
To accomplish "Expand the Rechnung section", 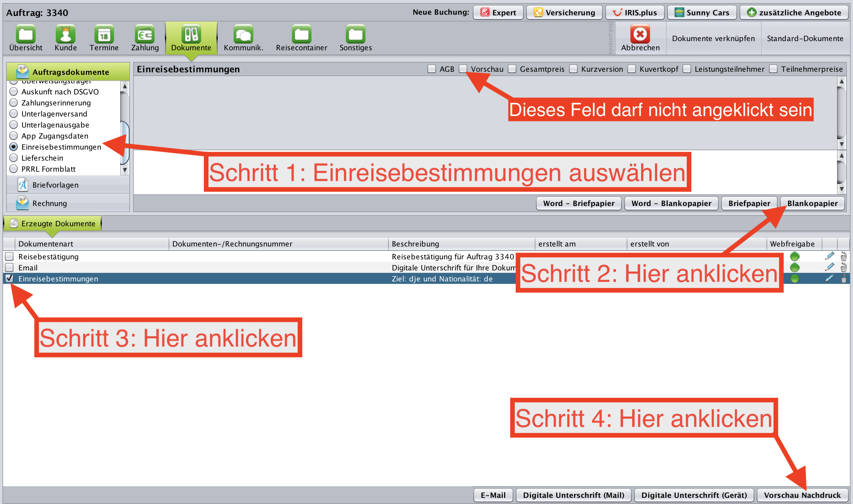I will click(50, 204).
